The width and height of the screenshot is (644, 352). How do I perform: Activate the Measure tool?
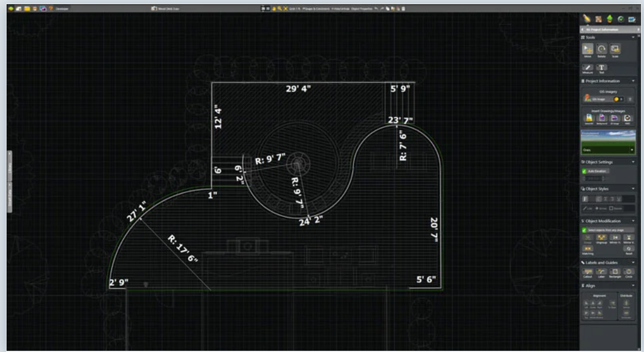(587, 68)
